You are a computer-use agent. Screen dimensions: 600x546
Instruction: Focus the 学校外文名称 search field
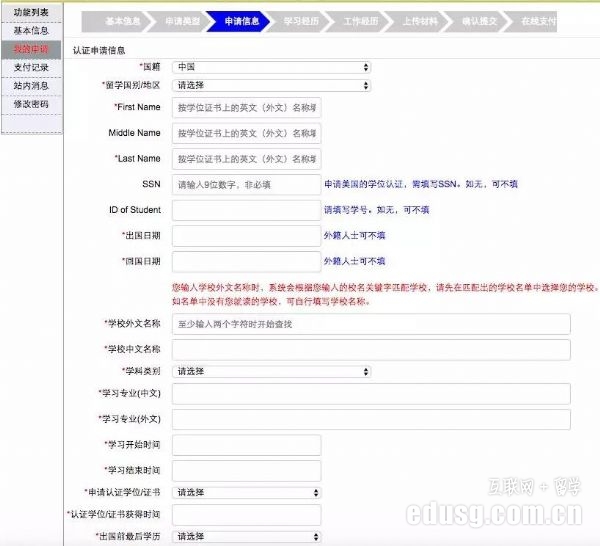[x=371, y=324]
